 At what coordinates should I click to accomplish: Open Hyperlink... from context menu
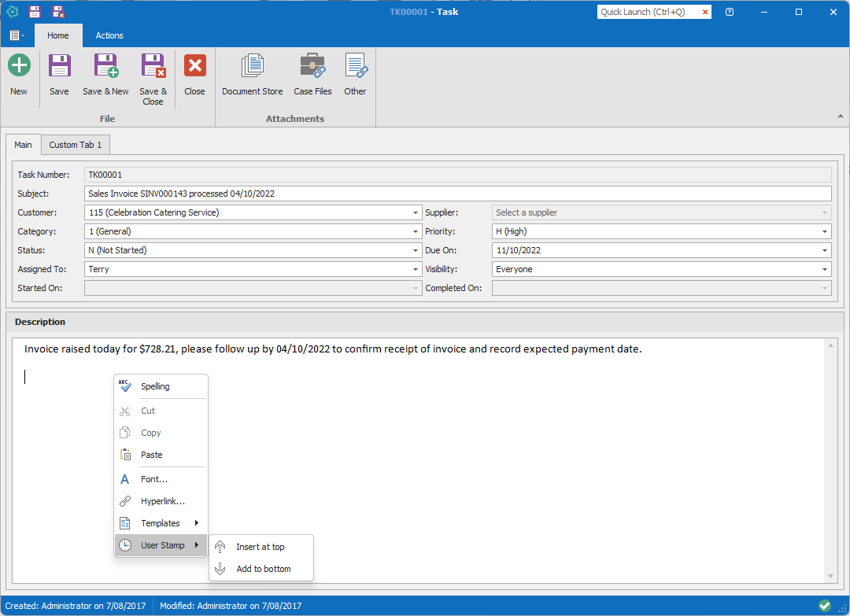(x=162, y=501)
